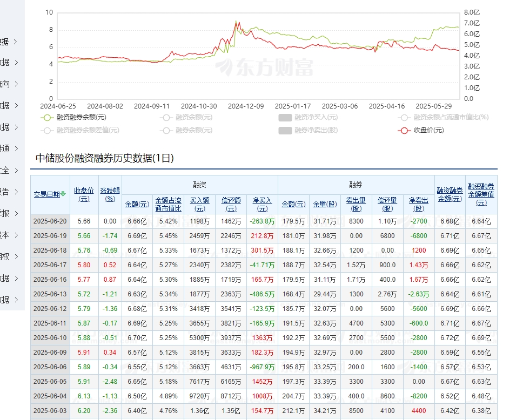Sort by 净买入(元) column header

tap(262, 204)
